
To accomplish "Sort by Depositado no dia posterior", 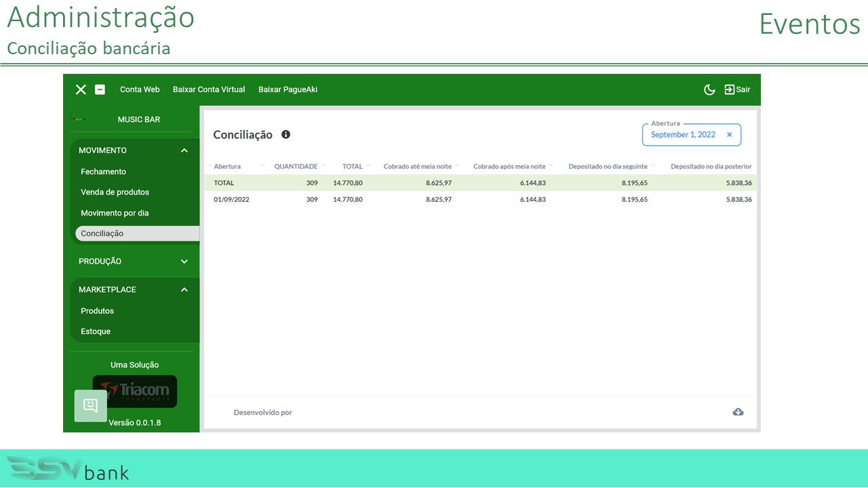I will 711,166.
